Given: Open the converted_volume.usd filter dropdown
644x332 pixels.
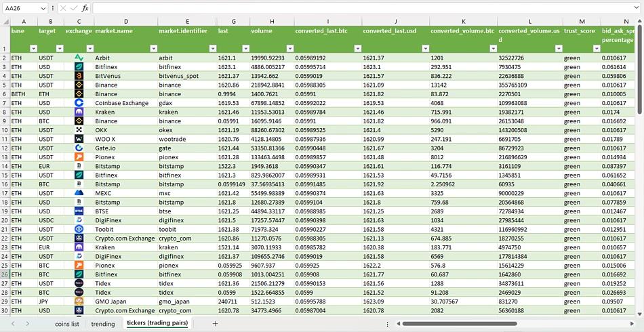Looking at the screenshot, I should point(559,49).
